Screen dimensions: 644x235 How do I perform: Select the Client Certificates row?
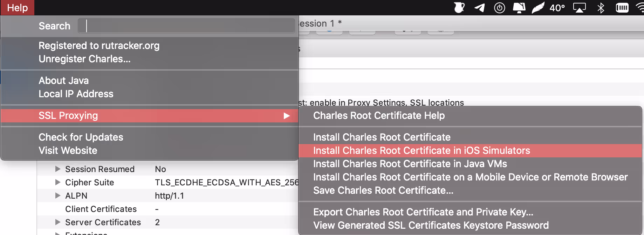167,209
